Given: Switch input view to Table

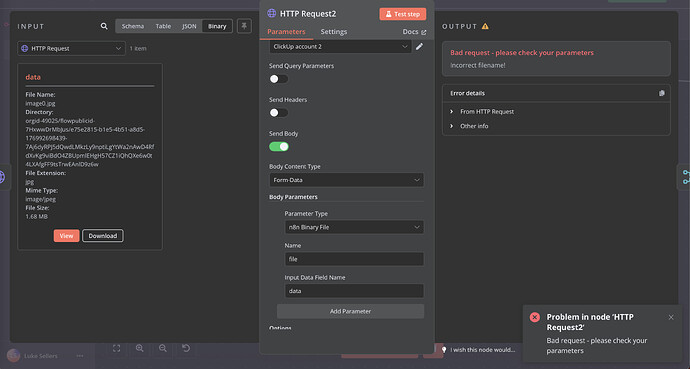Looking at the screenshot, I should 163,26.
